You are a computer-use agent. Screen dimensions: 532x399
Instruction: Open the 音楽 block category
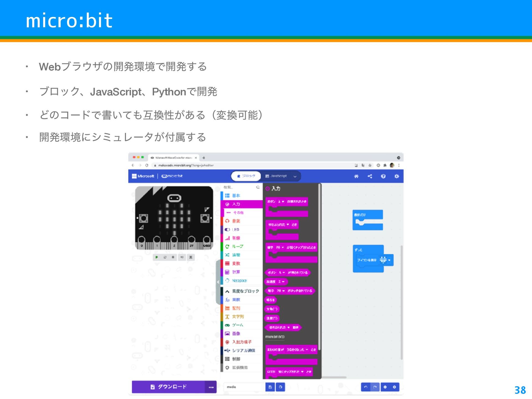[242, 221]
